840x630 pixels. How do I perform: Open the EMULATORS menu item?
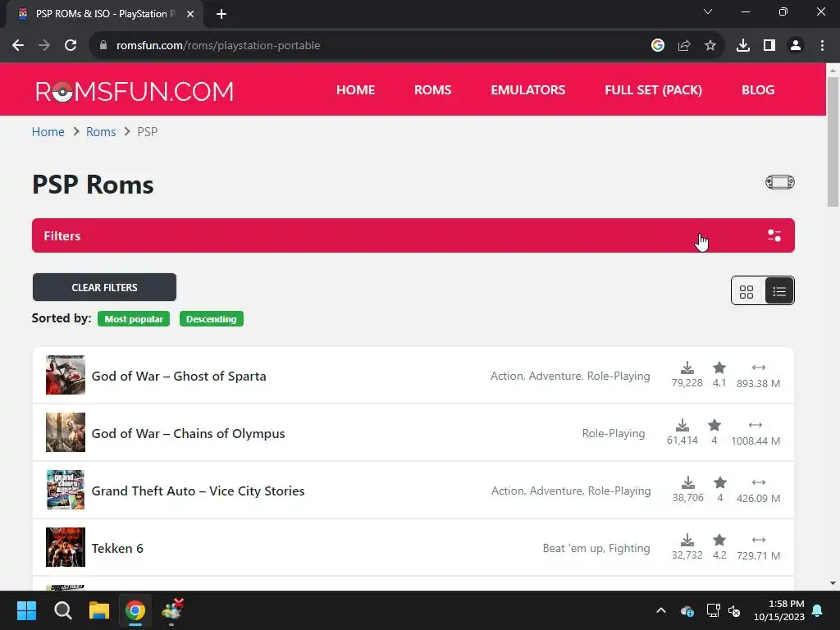click(528, 90)
